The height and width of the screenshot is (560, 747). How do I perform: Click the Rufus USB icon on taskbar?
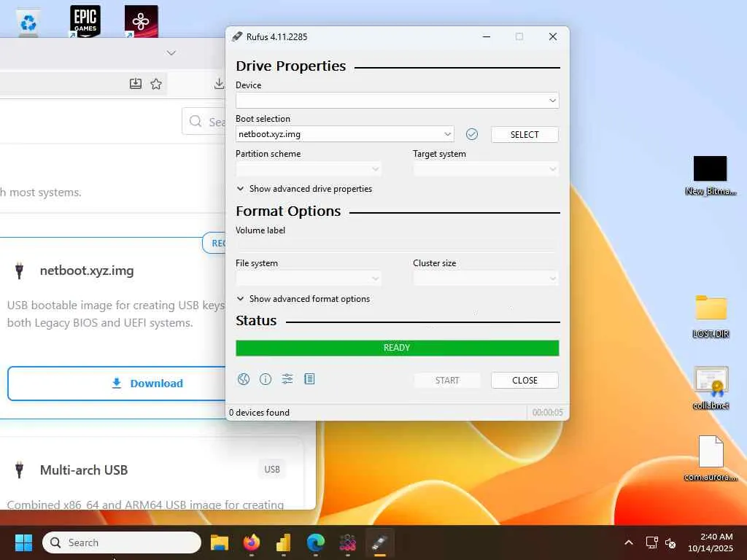pyautogui.click(x=379, y=542)
